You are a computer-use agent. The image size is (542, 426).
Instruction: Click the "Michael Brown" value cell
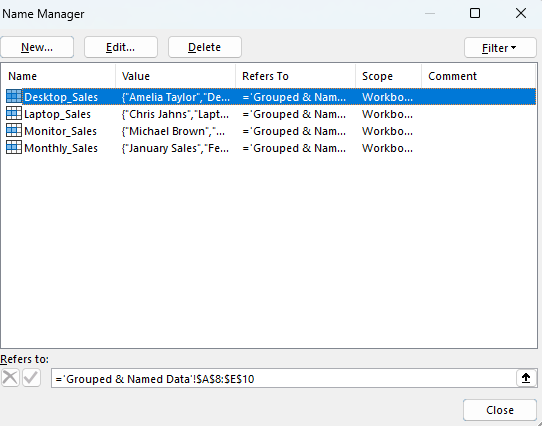[173, 131]
